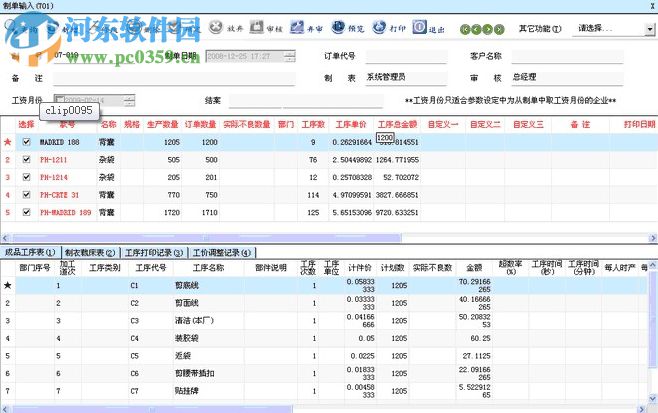The width and height of the screenshot is (658, 413).
Task: Go to the previous record with the second green arrow
Action: click(476, 29)
